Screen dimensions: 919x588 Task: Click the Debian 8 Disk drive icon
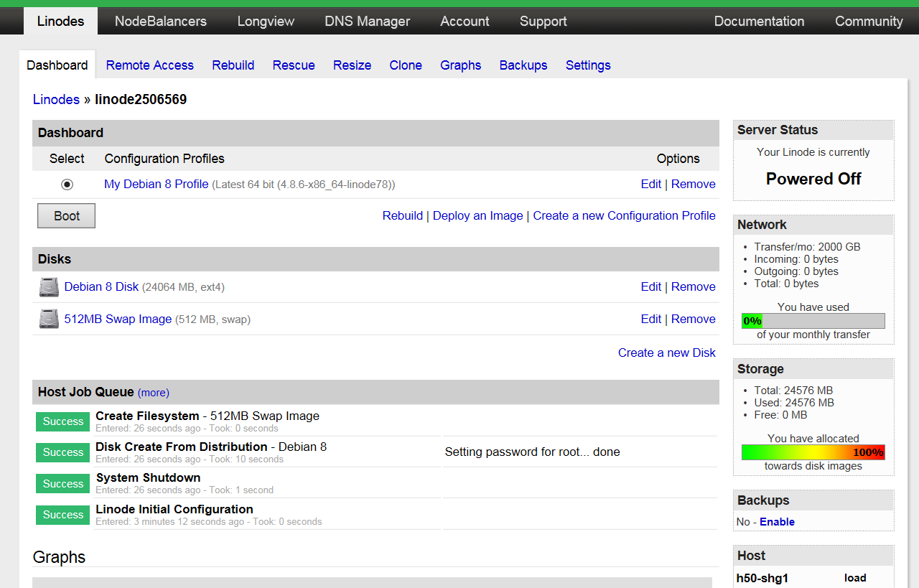[49, 287]
